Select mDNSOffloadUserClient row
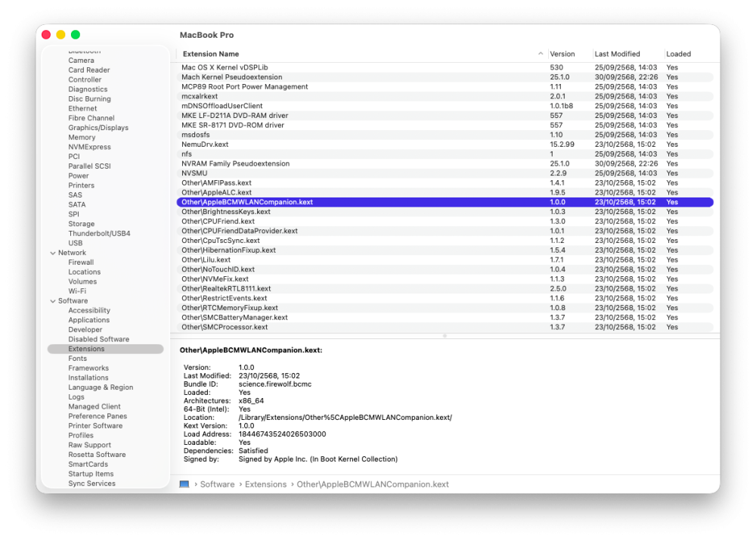 coord(445,106)
